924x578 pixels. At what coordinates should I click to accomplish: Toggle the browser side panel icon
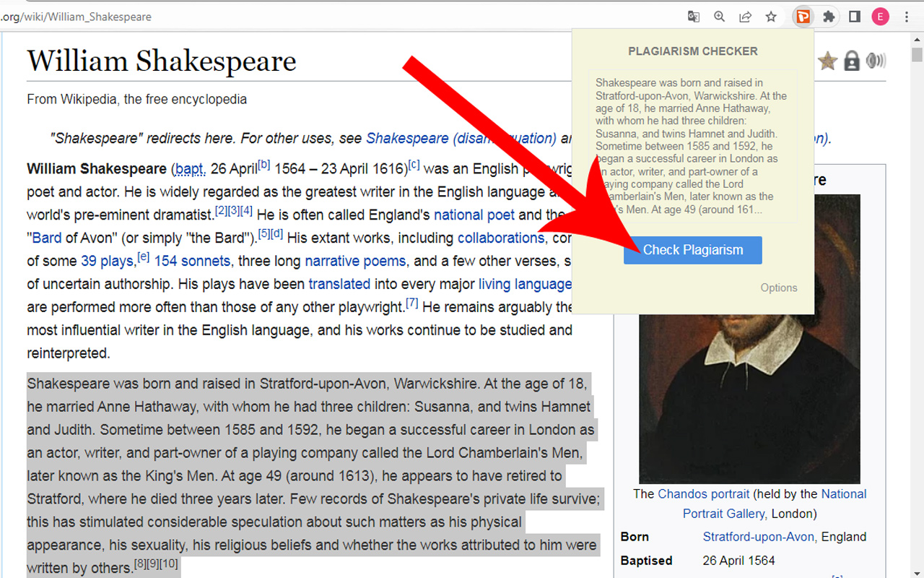[x=855, y=17]
